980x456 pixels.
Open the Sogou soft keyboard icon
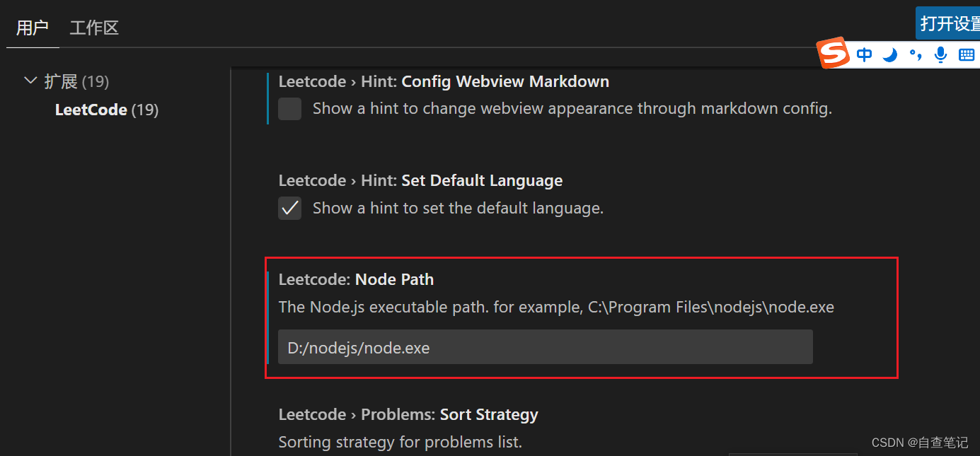pos(966,54)
